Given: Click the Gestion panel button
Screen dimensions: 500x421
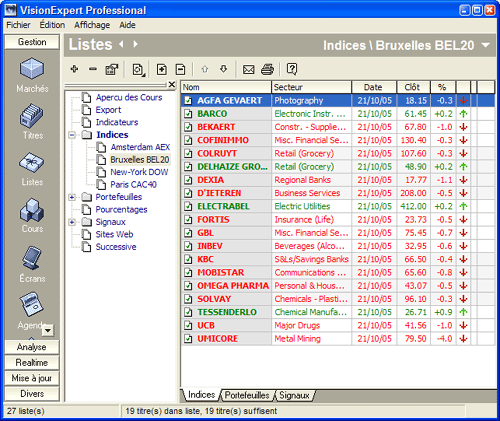Looking at the screenshot, I should pos(32,42).
